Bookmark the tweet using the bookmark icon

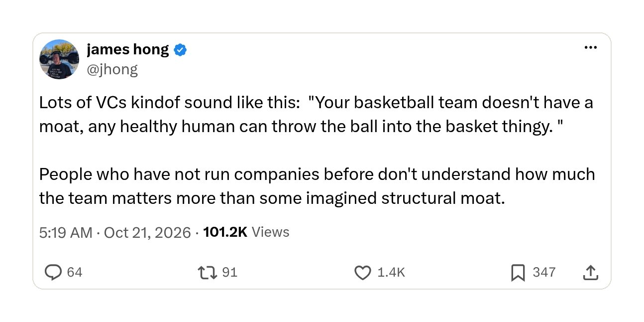(518, 272)
